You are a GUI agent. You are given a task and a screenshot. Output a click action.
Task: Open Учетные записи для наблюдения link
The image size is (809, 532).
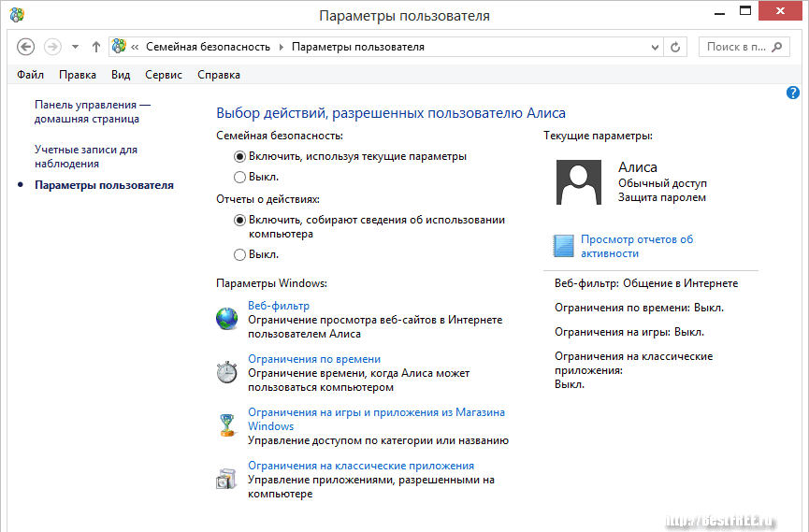coord(86,157)
